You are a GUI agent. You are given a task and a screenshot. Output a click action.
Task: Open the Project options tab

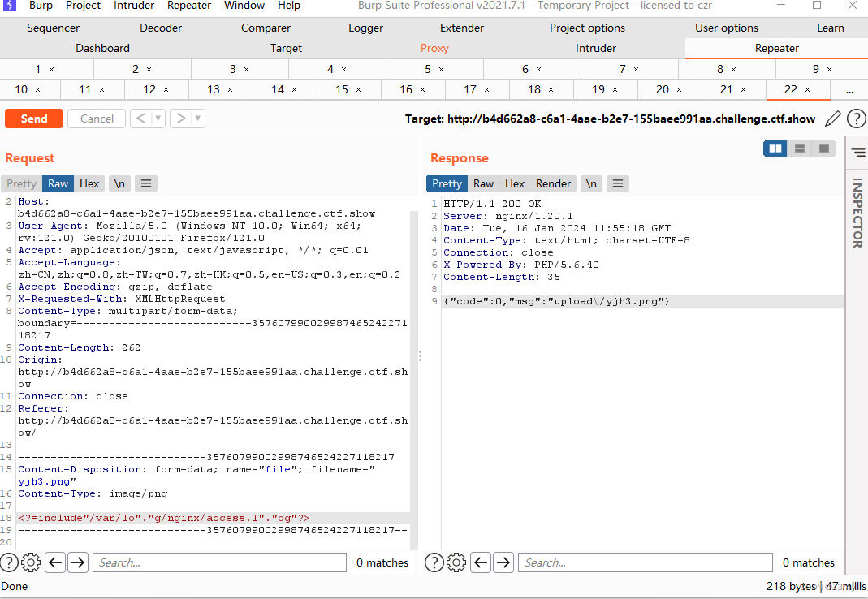(x=587, y=28)
